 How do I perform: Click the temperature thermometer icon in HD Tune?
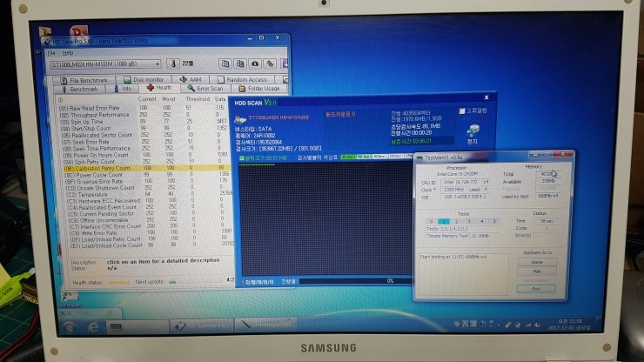173,64
